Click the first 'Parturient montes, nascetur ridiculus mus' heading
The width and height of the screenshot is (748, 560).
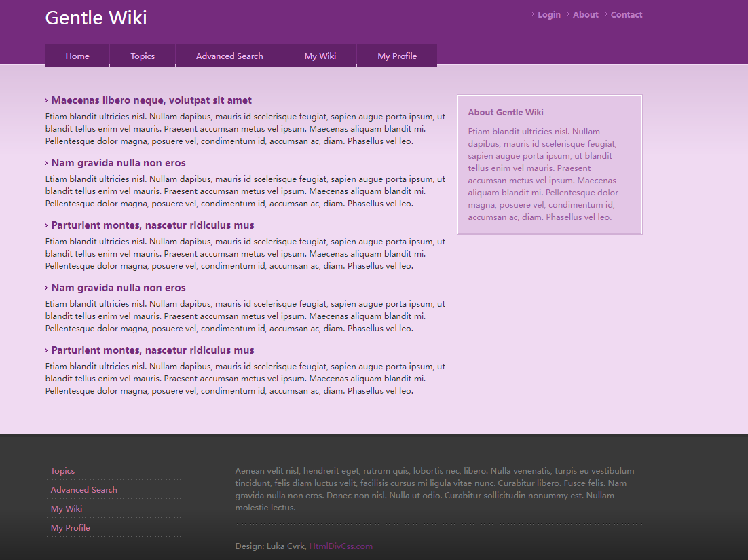coord(153,225)
